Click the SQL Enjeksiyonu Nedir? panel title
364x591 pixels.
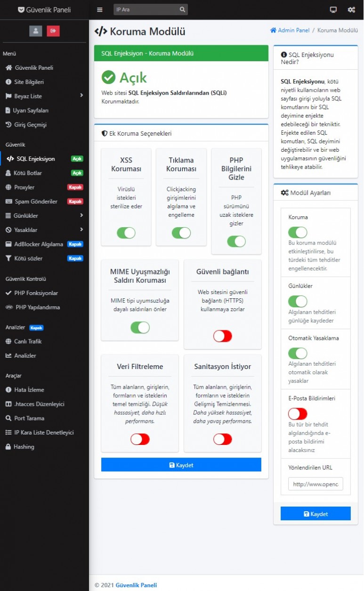coord(307,58)
